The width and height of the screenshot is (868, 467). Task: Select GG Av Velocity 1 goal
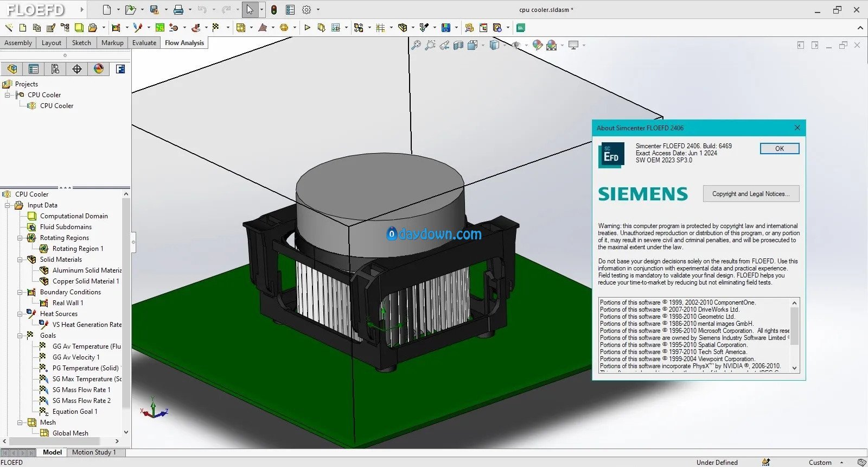76,357
